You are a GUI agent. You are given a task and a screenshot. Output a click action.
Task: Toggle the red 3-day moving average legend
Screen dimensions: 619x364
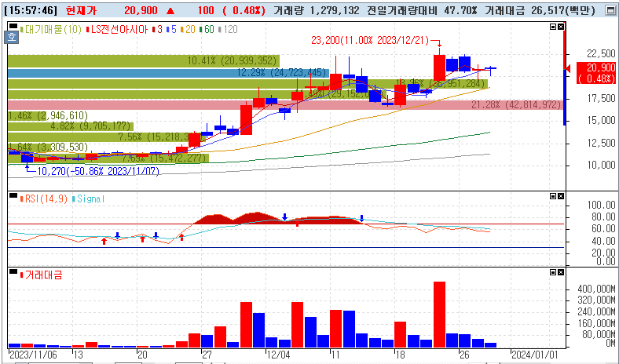157,29
